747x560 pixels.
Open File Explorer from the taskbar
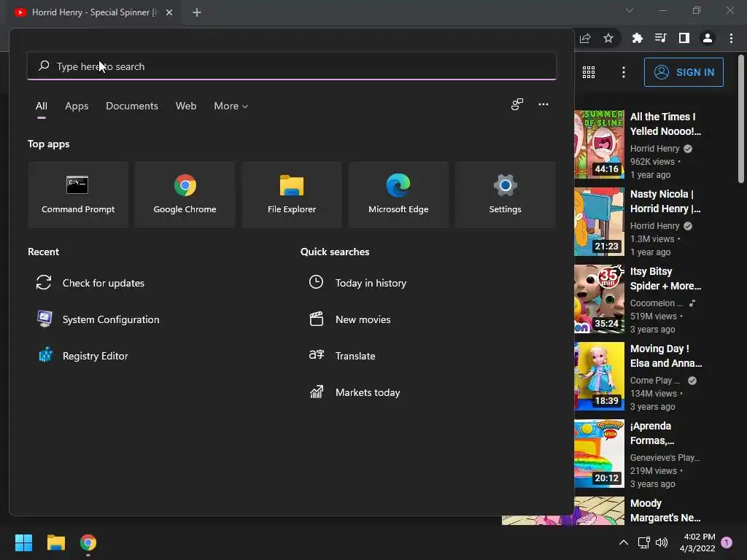pos(55,542)
